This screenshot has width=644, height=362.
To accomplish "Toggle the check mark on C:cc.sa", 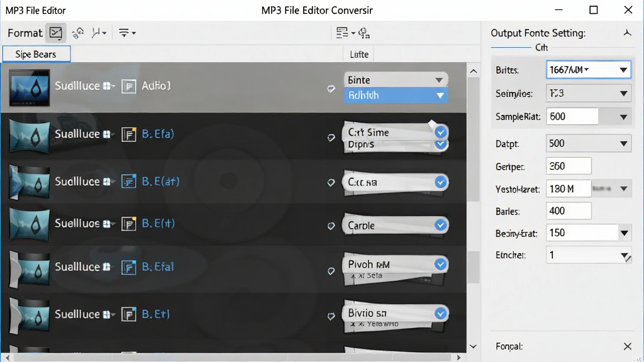I will pyautogui.click(x=441, y=182).
